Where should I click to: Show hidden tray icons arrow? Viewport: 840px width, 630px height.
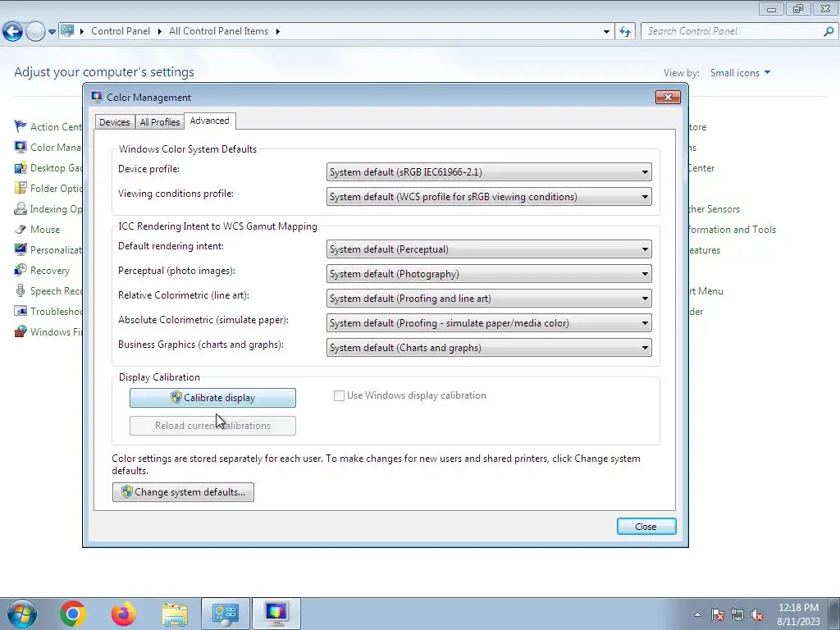[697, 614]
